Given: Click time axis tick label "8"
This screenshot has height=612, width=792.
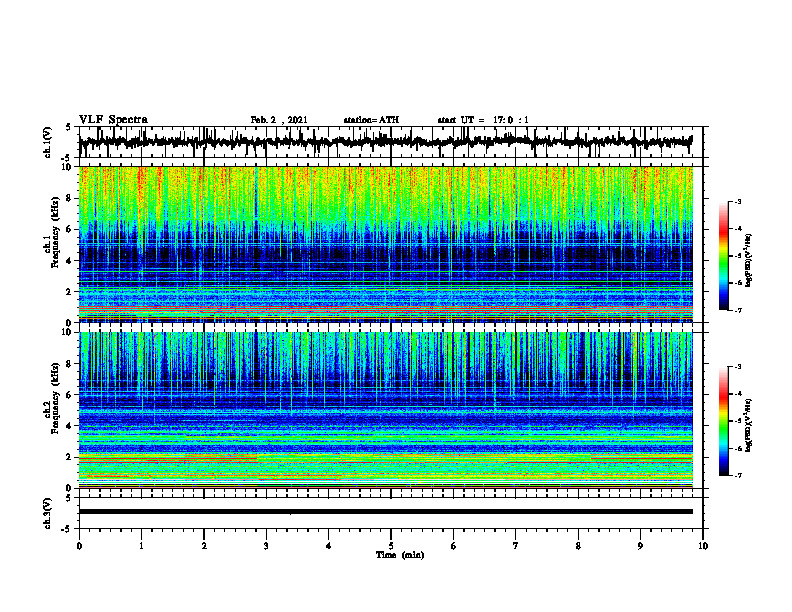Looking at the screenshot, I should pos(578,546).
